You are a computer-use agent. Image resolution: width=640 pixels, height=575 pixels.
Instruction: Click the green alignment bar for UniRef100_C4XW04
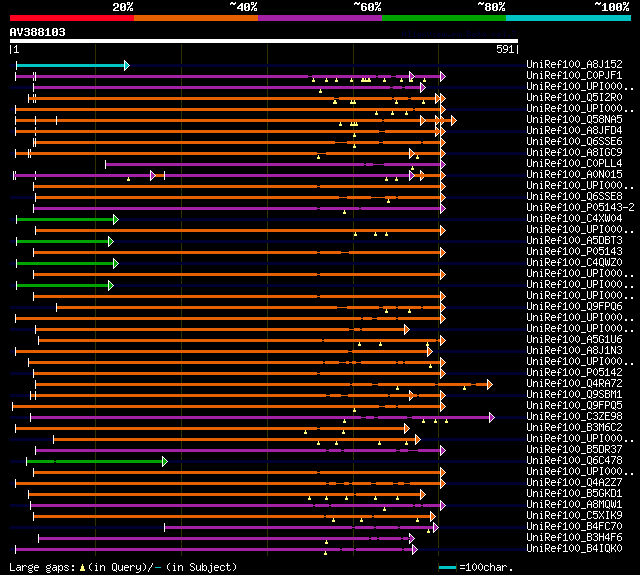click(x=65, y=220)
